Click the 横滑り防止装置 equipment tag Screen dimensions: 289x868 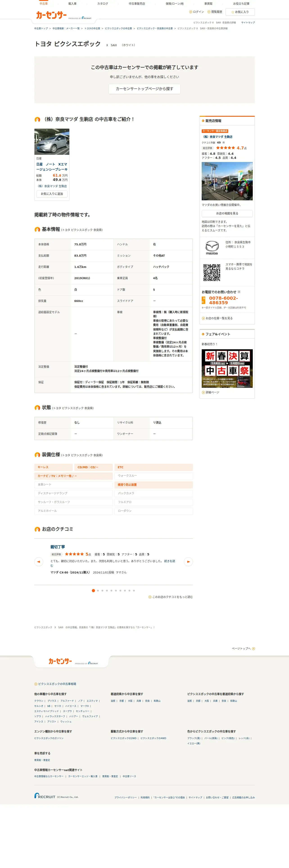[x=154, y=484]
